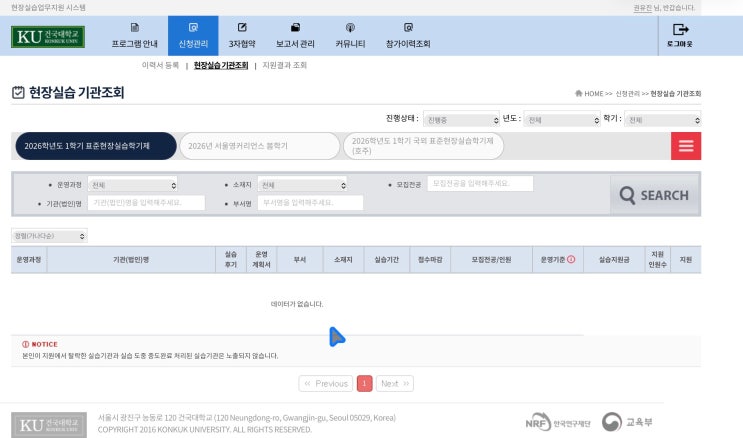
Task: Click the 실습지원금 column header
Action: click(614, 260)
